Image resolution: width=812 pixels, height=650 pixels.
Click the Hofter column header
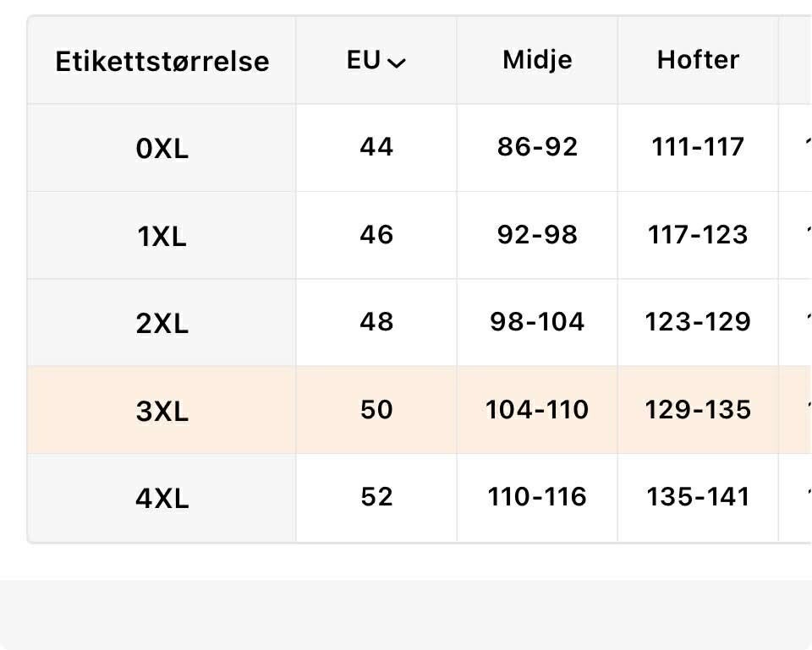698,60
